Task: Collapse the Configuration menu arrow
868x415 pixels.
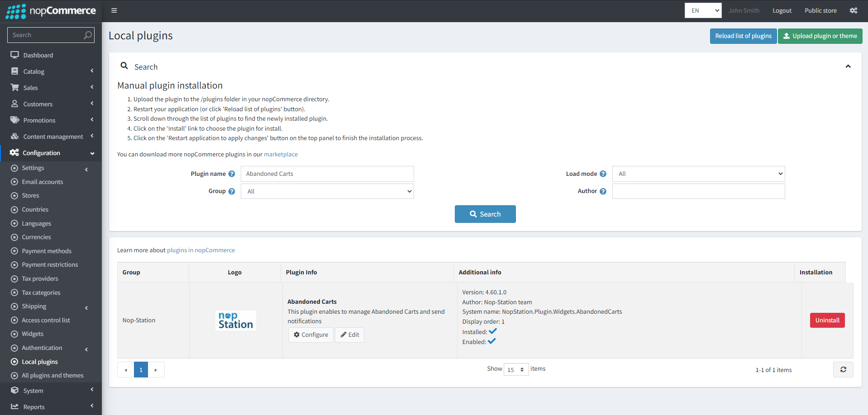Action: [92, 153]
